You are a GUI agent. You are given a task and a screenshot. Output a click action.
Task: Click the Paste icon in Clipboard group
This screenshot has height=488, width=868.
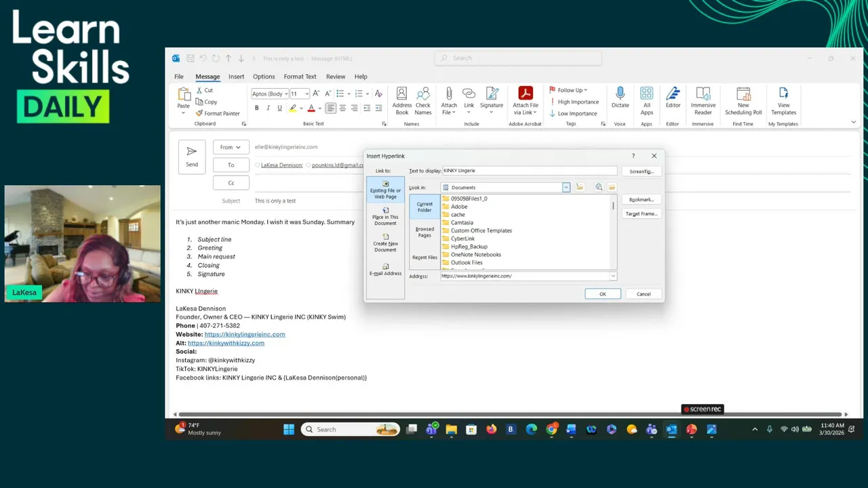(x=184, y=94)
